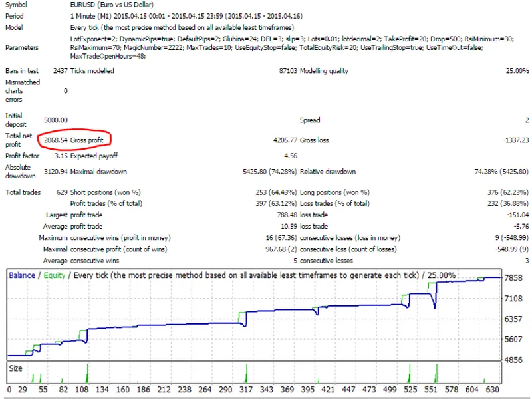
Task: Click the x-axis trade label 630
Action: click(492, 390)
